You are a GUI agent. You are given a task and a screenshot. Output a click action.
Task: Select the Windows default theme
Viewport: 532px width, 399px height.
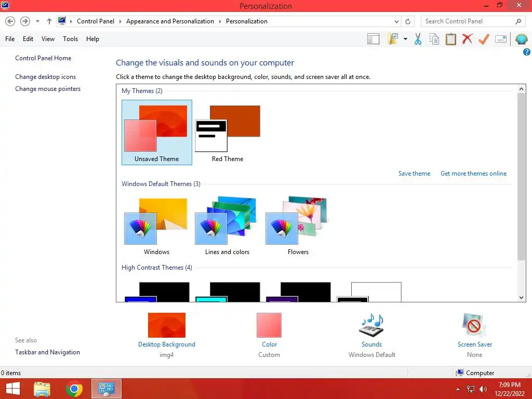[x=156, y=225]
